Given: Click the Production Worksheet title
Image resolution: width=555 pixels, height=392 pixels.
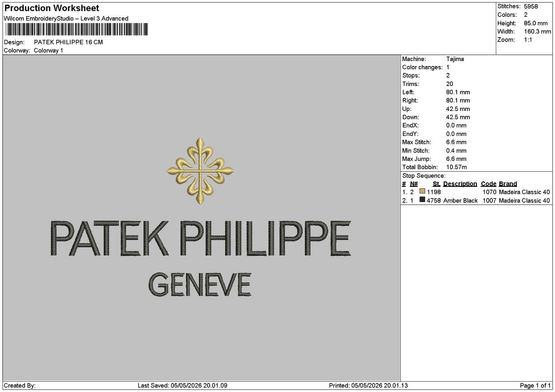Looking at the screenshot, I should pyautogui.click(x=51, y=8).
